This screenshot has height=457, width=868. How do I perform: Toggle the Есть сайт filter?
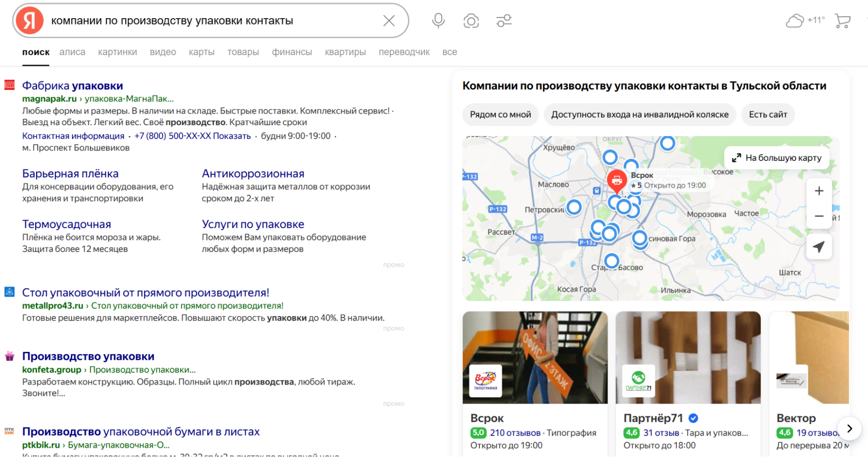tap(768, 115)
